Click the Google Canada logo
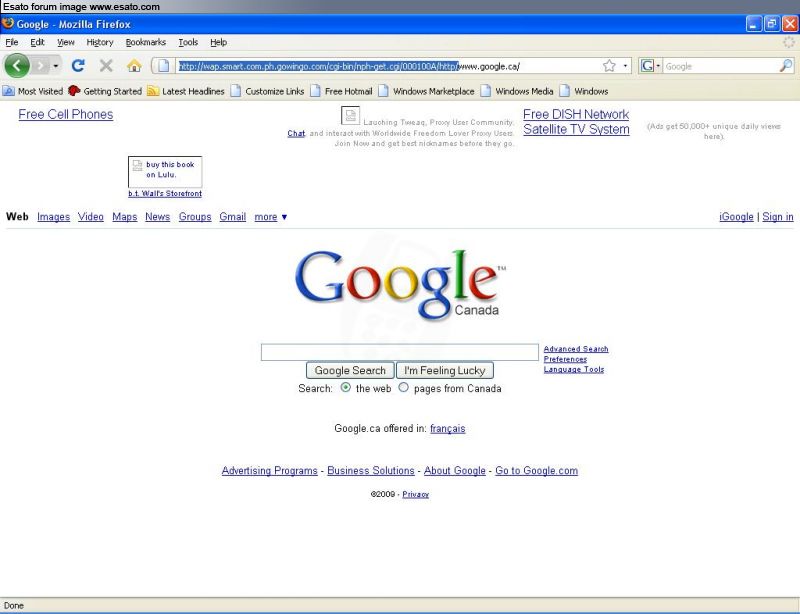 pyautogui.click(x=400, y=284)
